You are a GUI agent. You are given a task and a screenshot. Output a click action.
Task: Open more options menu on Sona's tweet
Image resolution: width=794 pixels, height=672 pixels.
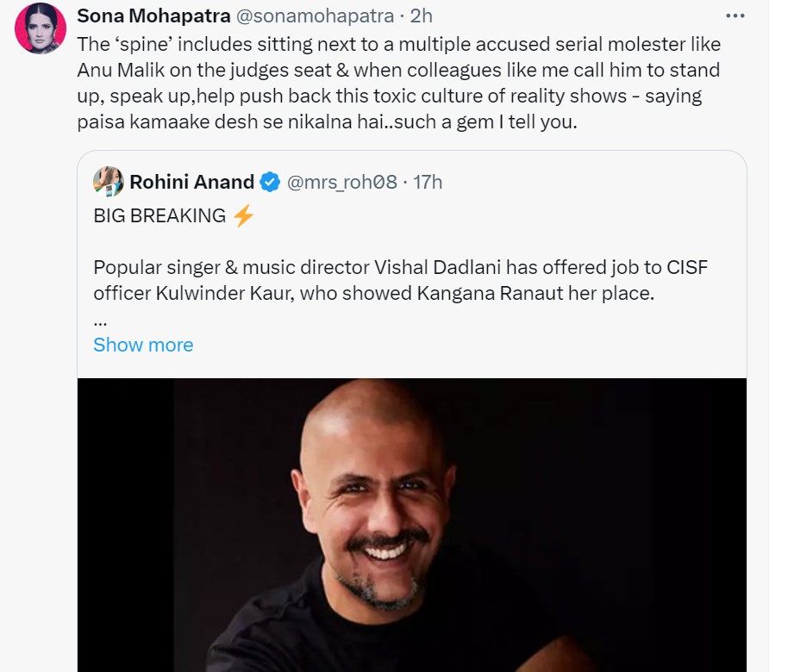point(735,16)
